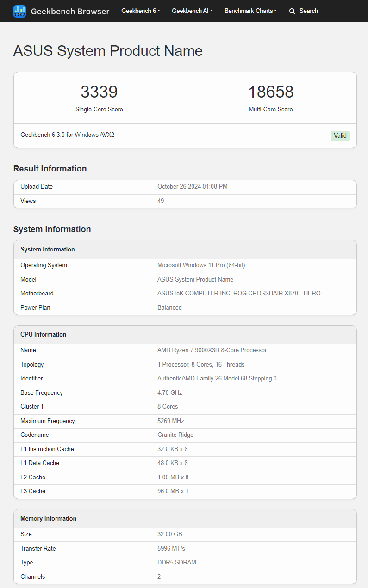Image resolution: width=368 pixels, height=588 pixels.
Task: Select the AMD Ryzen 7 9800X3D CPU name
Action: tap(212, 350)
